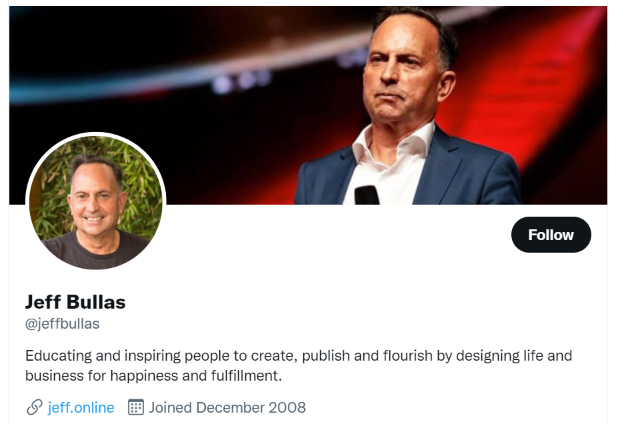Click the calendar icon before join date
Viewport: 625px width, 424px height.
coord(137,407)
